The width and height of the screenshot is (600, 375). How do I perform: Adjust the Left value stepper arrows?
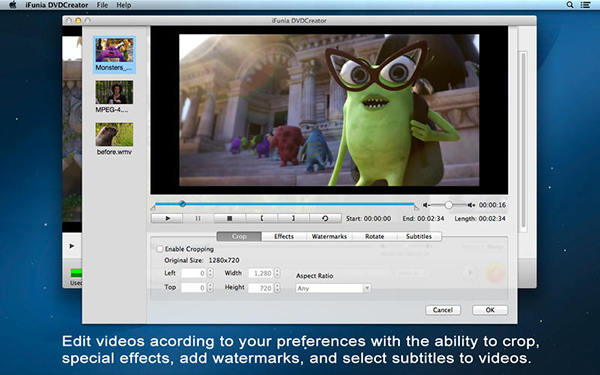click(210, 273)
